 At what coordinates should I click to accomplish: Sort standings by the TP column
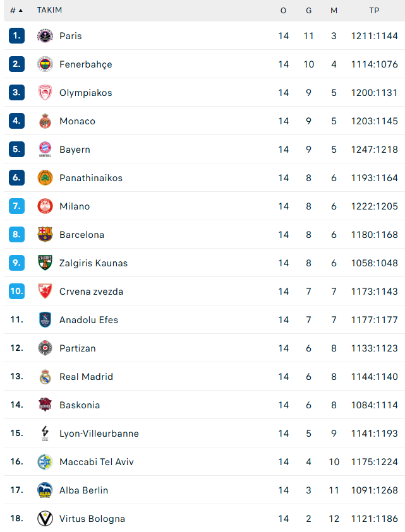pos(374,10)
